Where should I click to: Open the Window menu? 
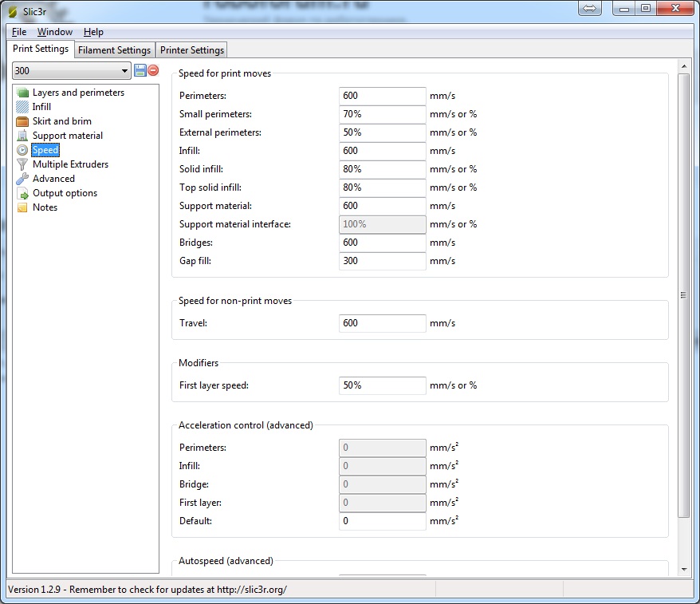coord(54,32)
